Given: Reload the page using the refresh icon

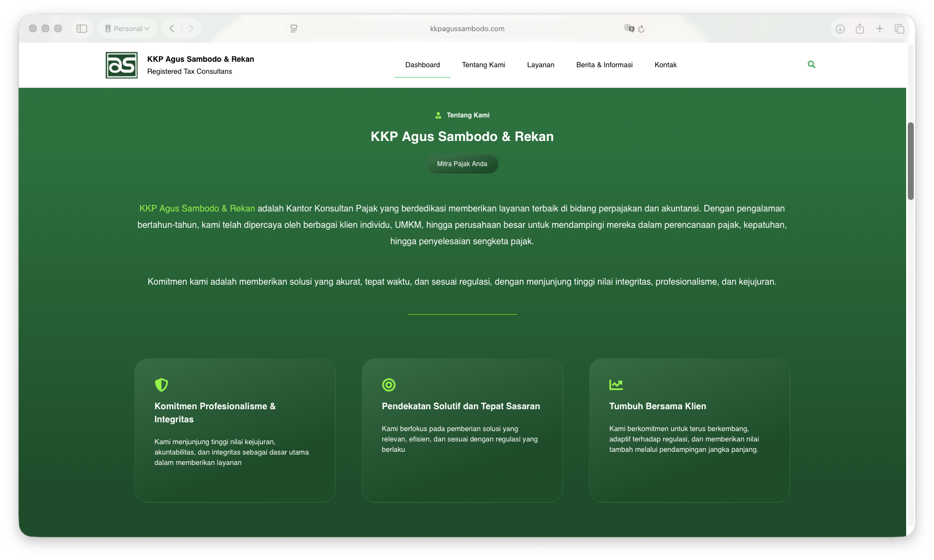Looking at the screenshot, I should coord(641,28).
